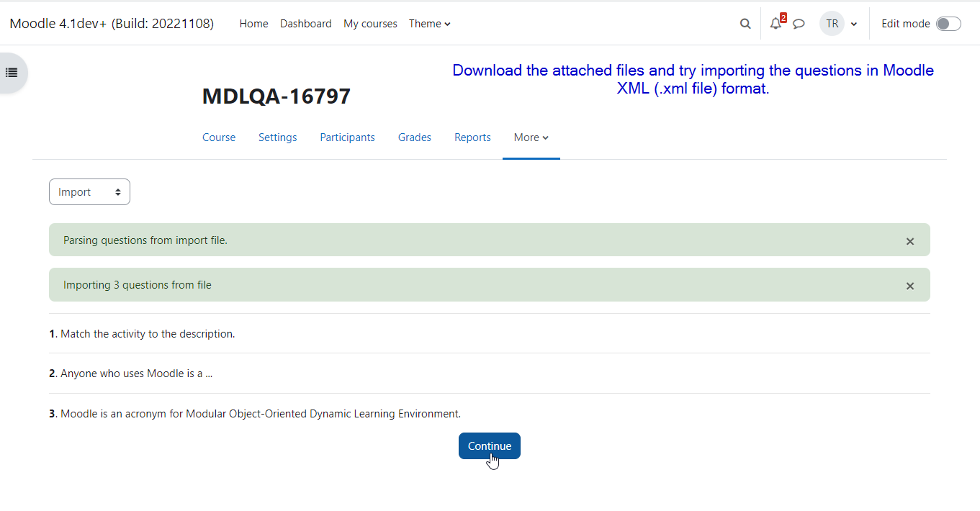
Task: Click the MDLQA-16797 course heading
Action: 277,96
